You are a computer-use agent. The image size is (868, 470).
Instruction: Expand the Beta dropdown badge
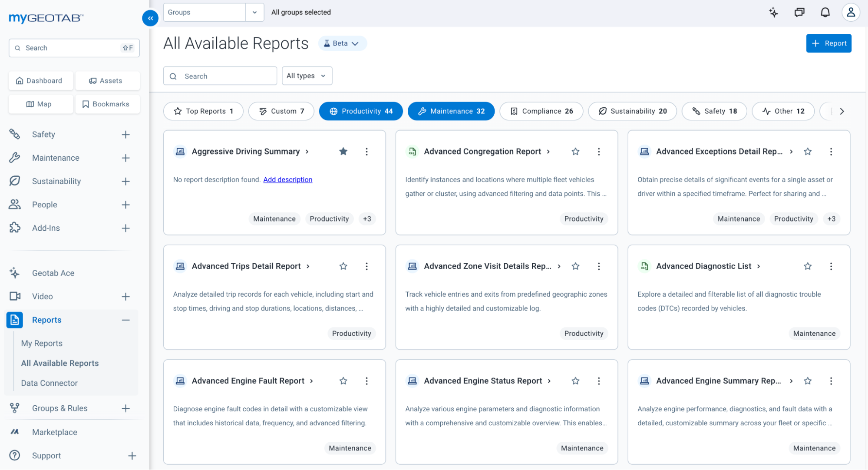pyautogui.click(x=342, y=43)
